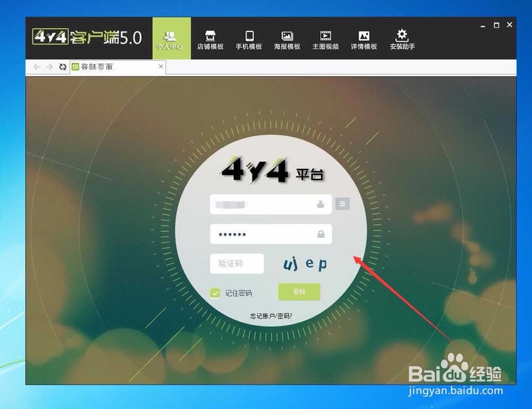Click the green 登陆 button

[299, 291]
